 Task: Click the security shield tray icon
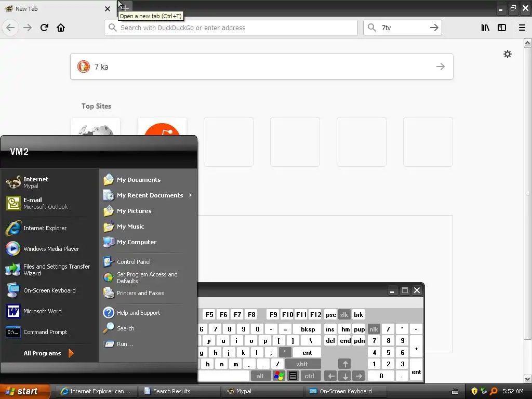pyautogui.click(x=474, y=391)
